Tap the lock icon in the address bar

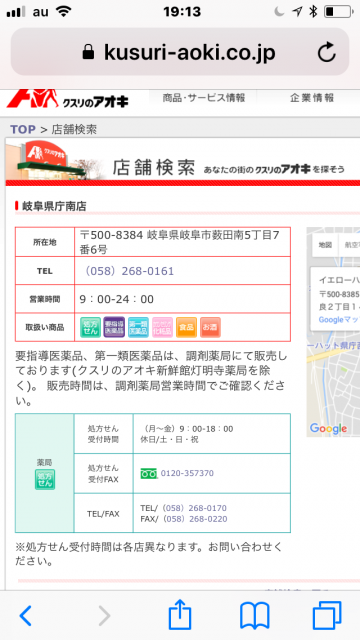(x=88, y=52)
